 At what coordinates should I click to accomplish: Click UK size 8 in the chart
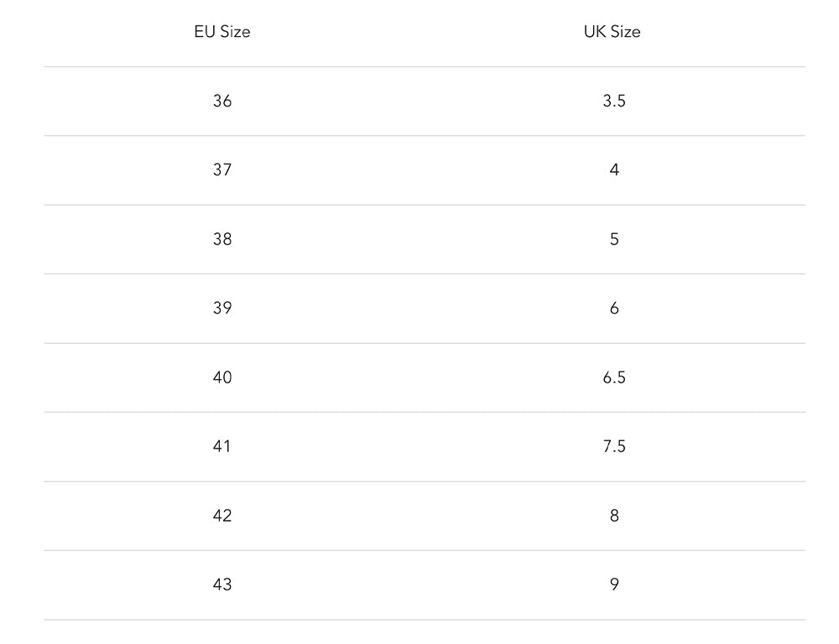click(614, 517)
